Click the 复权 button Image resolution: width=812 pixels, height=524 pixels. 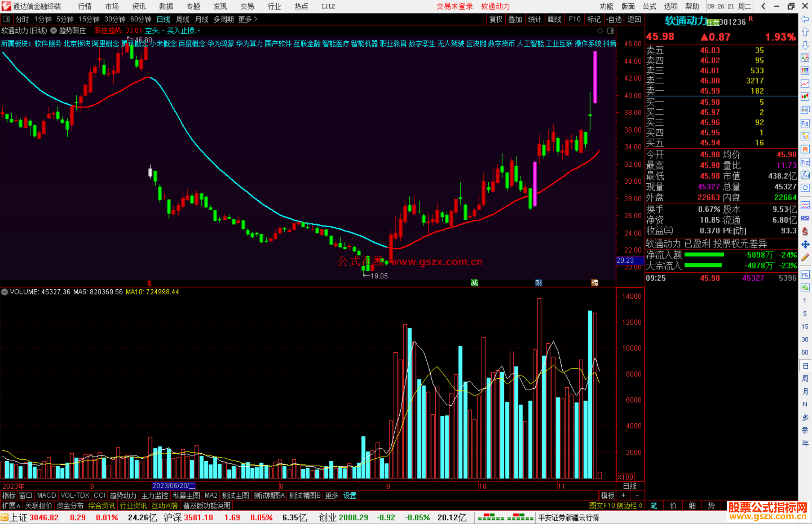pyautogui.click(x=495, y=19)
